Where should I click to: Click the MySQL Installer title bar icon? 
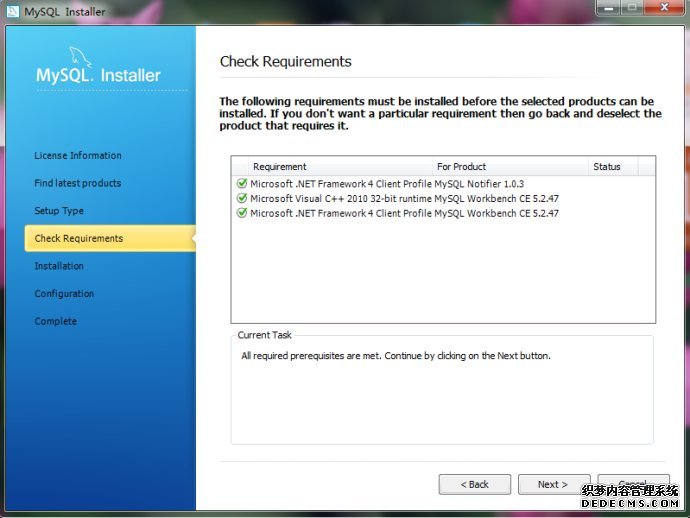12,11
